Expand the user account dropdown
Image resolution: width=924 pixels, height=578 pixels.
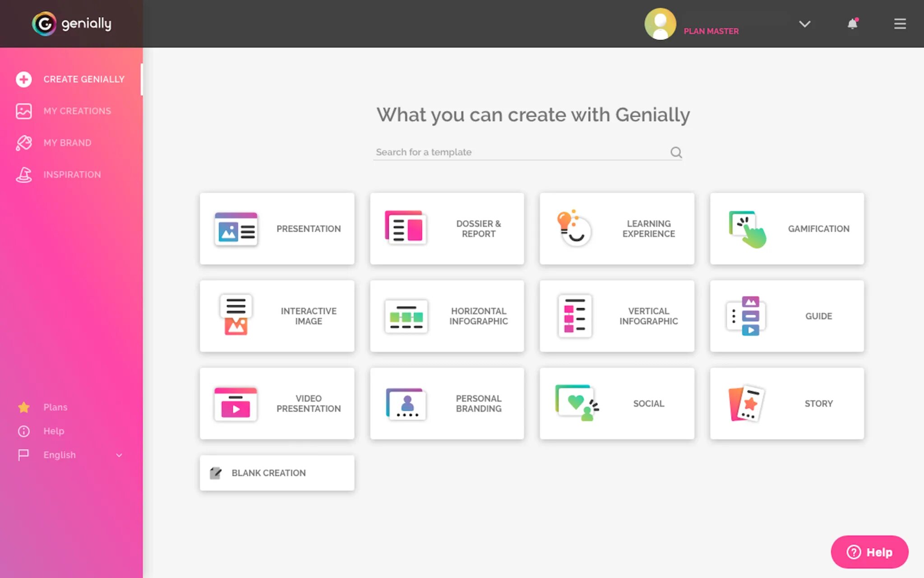[x=804, y=23]
